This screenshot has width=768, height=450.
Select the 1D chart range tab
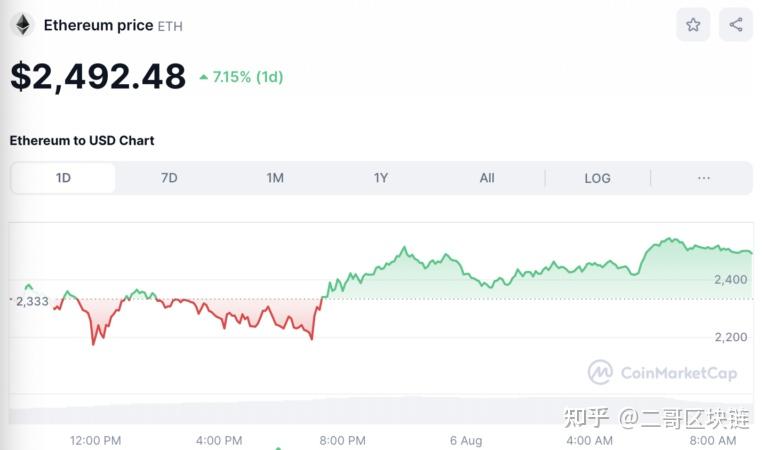pyautogui.click(x=63, y=178)
